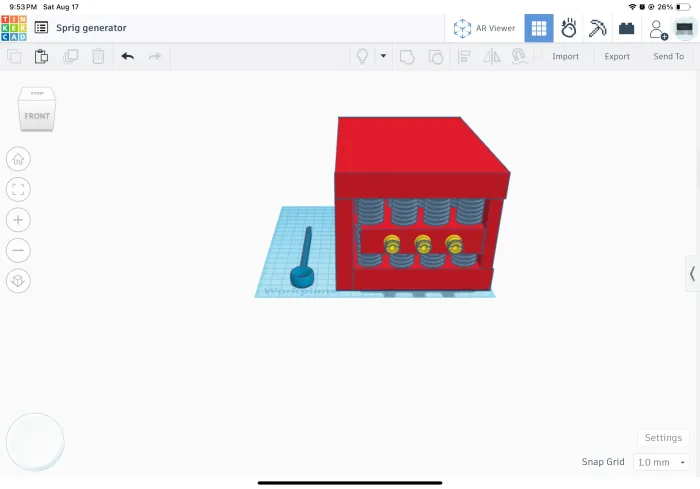Invite people with add-user icon
700x489 pixels.
pos(658,29)
